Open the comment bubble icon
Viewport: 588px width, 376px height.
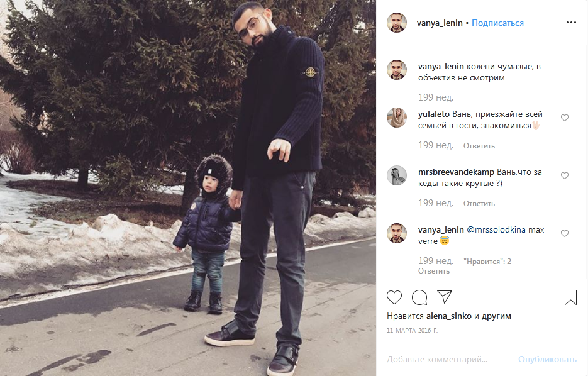[x=419, y=297]
